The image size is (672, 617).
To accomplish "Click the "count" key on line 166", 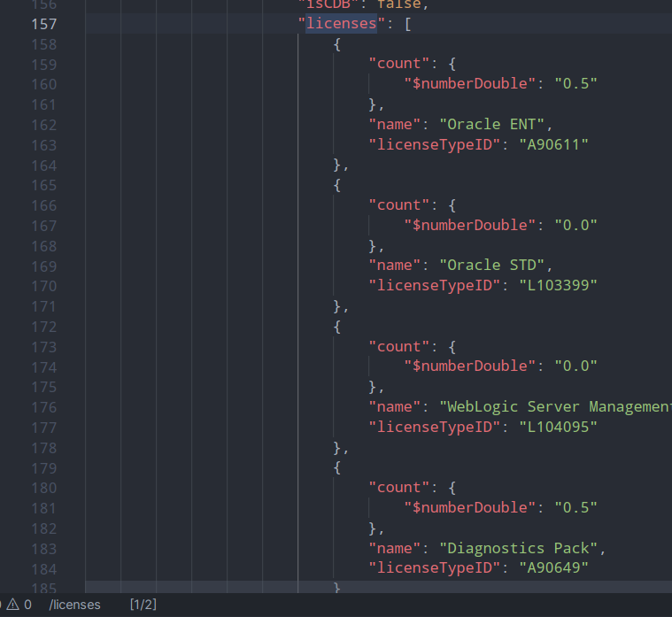I will [399, 205].
